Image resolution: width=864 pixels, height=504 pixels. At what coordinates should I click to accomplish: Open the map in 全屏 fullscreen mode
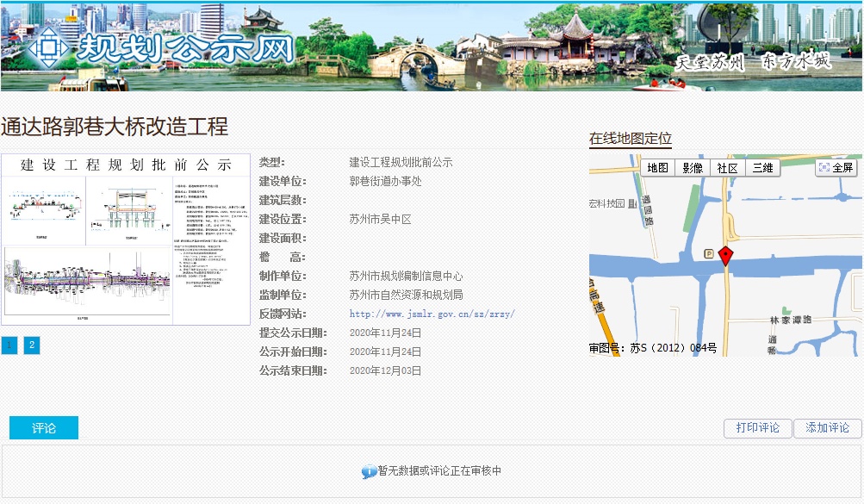coord(836,168)
